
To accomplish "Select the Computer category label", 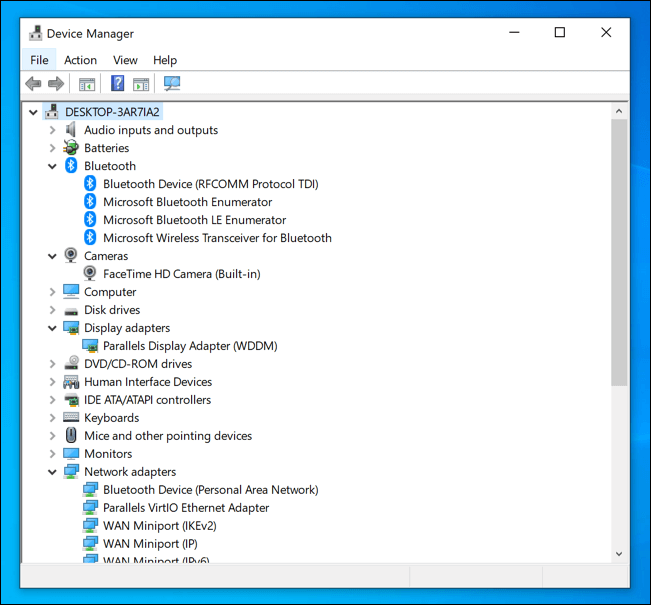I will 110,292.
